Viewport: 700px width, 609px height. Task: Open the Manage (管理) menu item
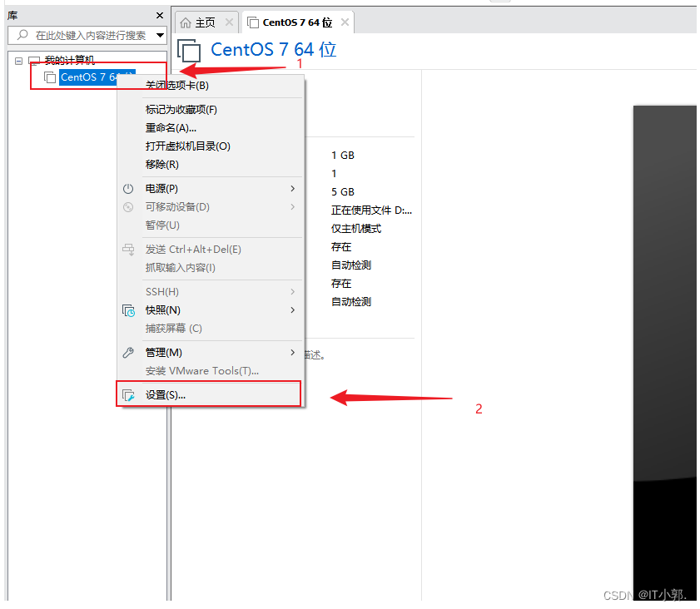pos(211,353)
